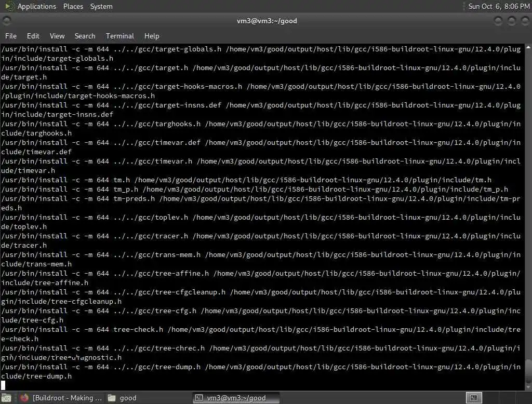Open the window menu icon in title bar
The height and width of the screenshot is (404, 532).
pos(6,21)
